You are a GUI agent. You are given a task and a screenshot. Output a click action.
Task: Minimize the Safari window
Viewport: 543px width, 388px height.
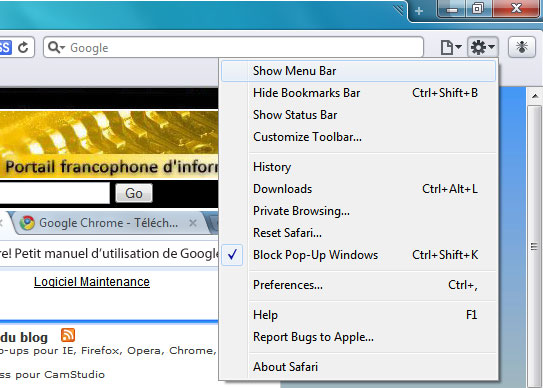tap(452, 9)
